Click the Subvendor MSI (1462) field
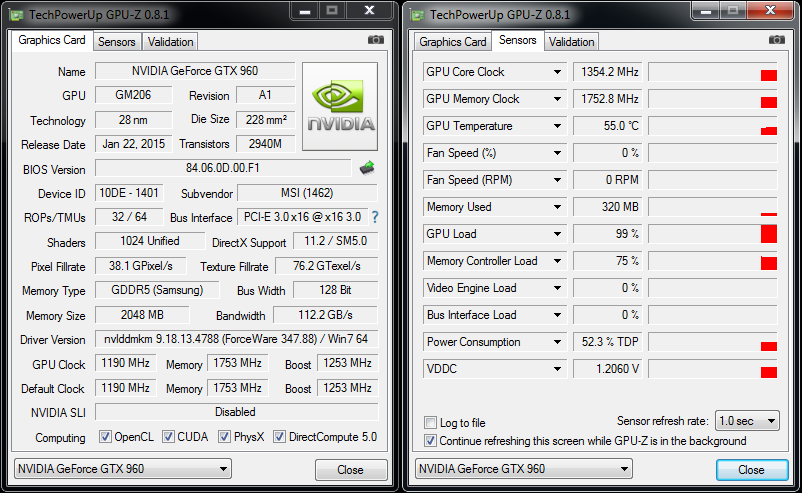Screen dimensions: 802x493 [x=307, y=193]
